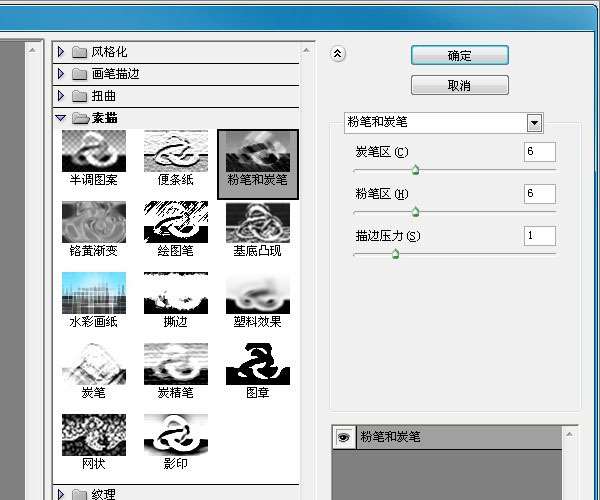Click the 风格化 folder icon

[80, 52]
